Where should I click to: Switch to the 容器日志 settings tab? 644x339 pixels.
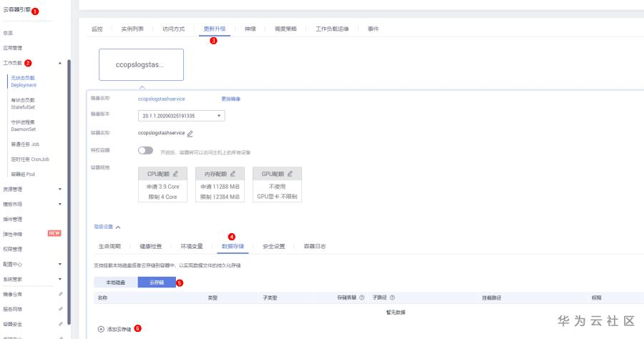(x=315, y=246)
